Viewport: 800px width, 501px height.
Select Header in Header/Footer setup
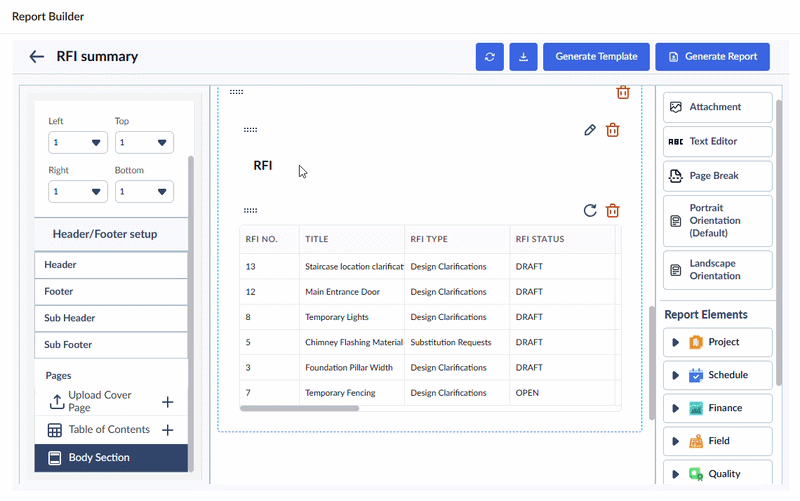pos(111,265)
